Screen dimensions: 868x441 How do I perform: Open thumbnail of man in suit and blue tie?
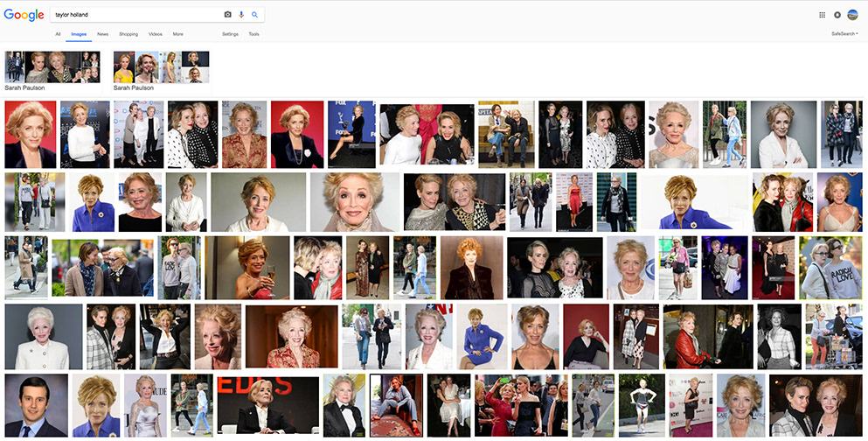[36, 405]
